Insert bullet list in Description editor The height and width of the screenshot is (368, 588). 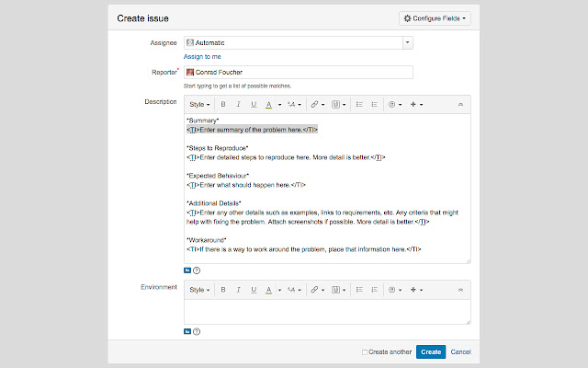pyautogui.click(x=359, y=105)
